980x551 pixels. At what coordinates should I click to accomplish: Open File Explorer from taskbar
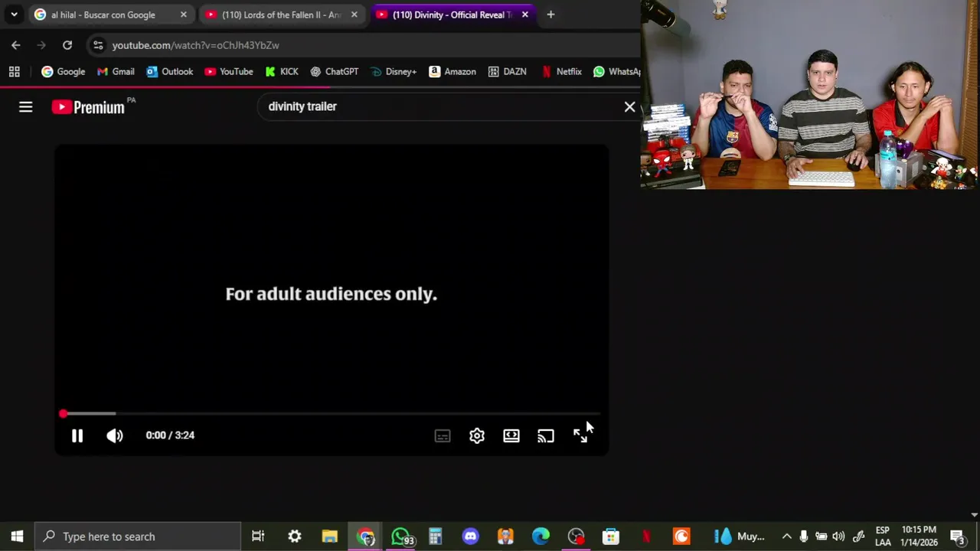[330, 536]
